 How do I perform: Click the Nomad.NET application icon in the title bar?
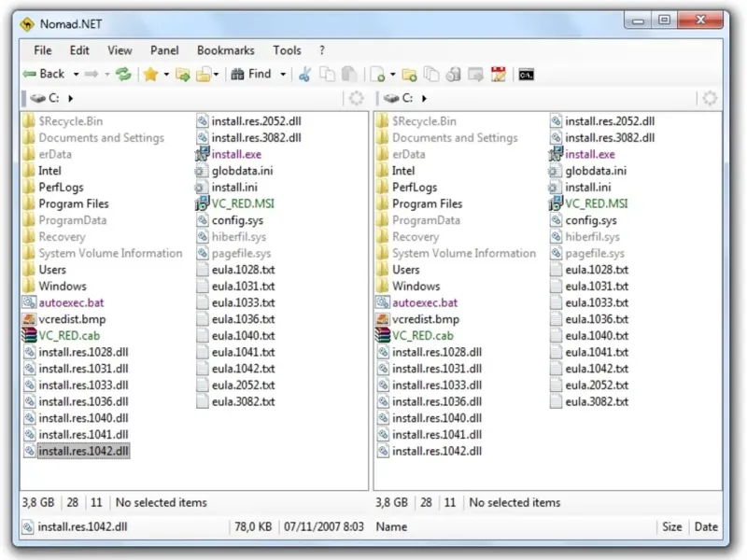[28, 24]
